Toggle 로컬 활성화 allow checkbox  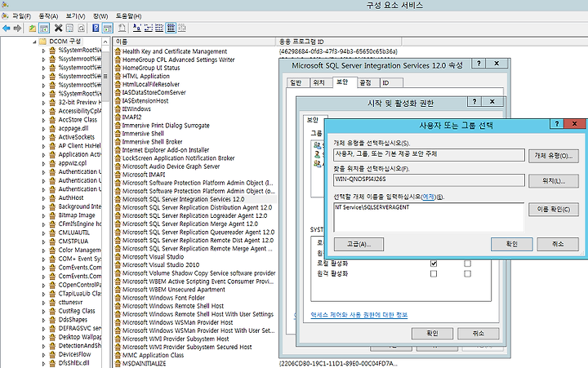point(434,264)
